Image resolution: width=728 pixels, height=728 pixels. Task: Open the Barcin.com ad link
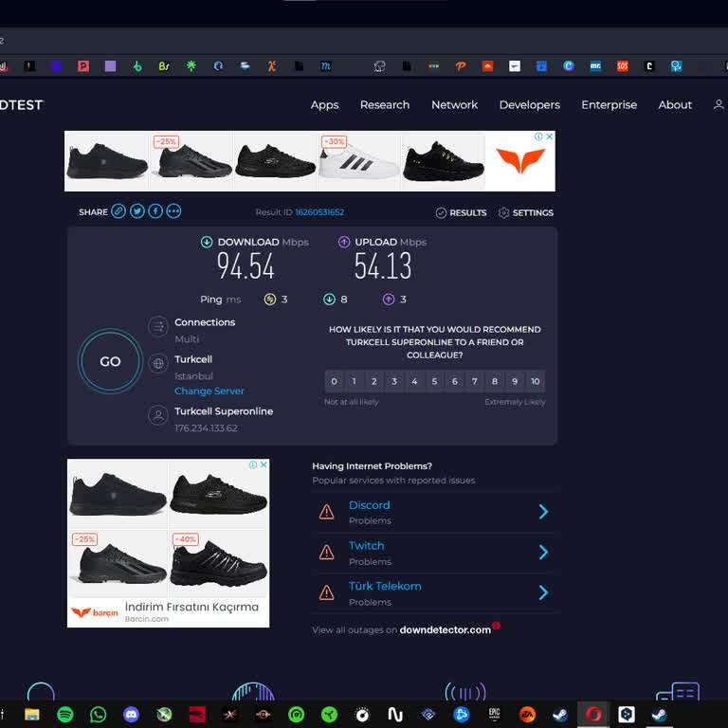[x=147, y=619]
